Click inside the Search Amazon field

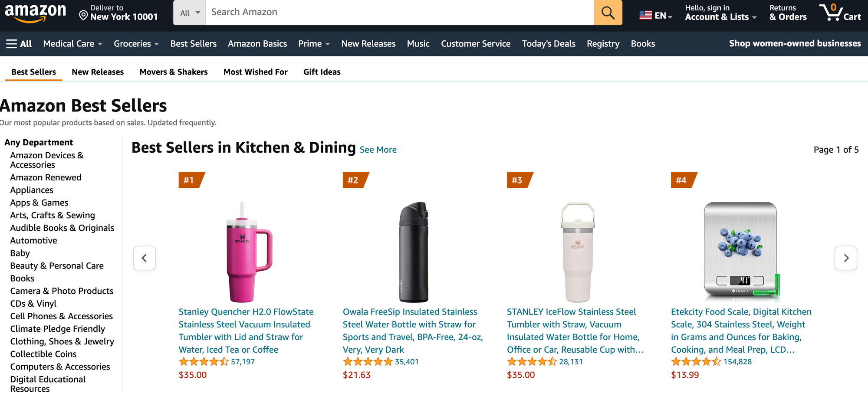click(391, 13)
